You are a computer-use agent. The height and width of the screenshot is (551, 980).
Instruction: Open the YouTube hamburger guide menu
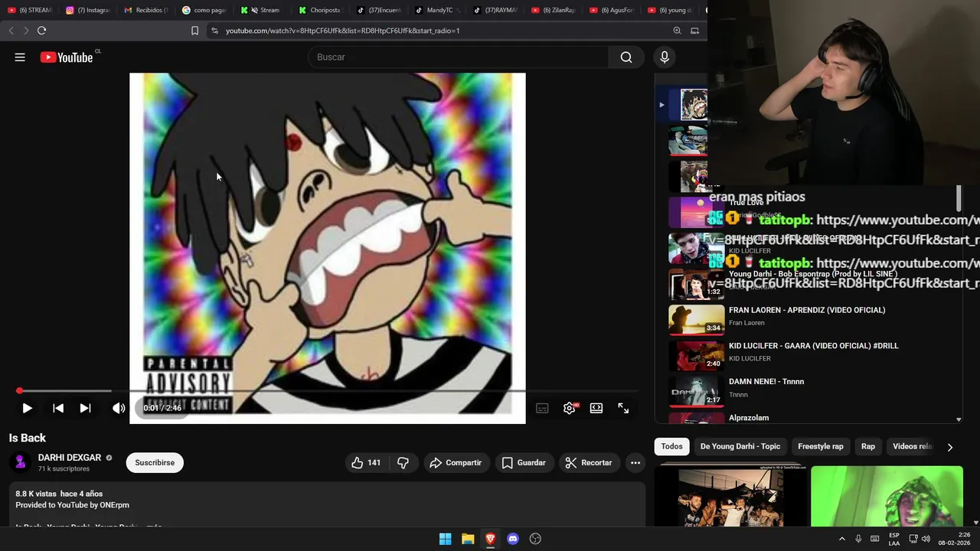(20, 57)
